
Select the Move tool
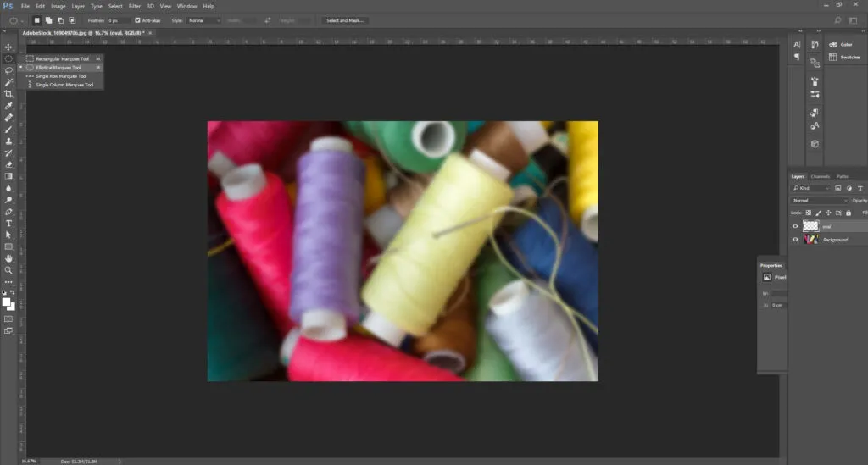pos(8,47)
